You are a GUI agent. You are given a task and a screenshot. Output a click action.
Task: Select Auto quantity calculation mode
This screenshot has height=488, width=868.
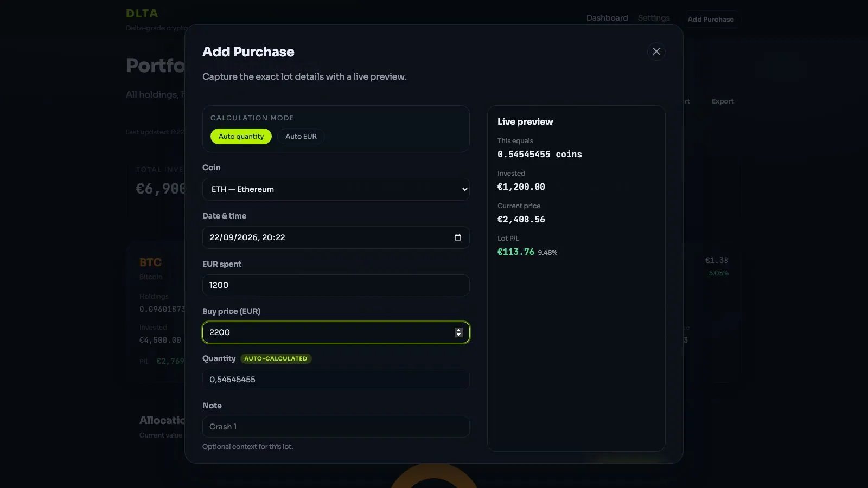[241, 137]
